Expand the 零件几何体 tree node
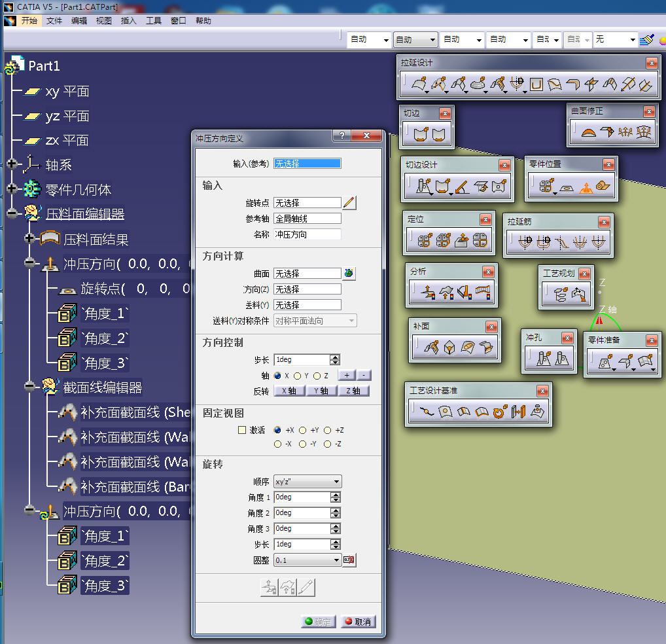Screen dimensions: 666x644 (x=12, y=188)
